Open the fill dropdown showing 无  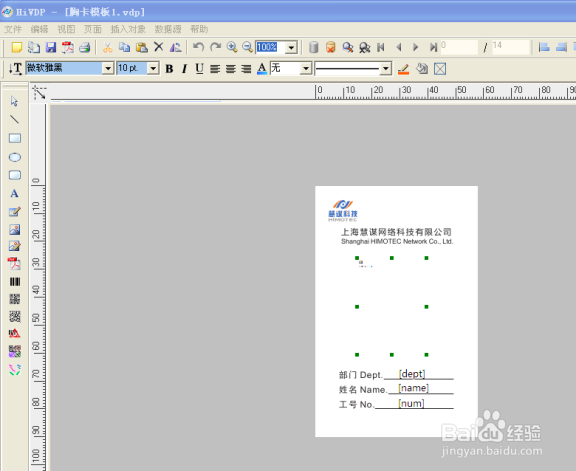click(x=306, y=68)
